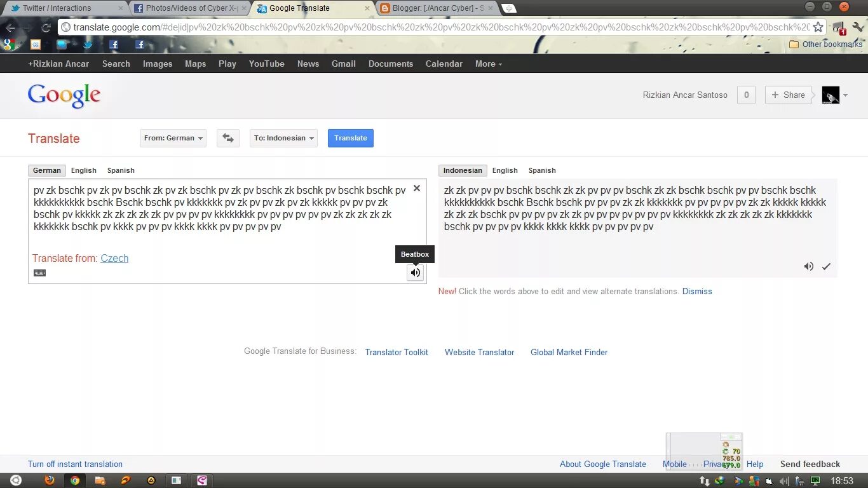Image resolution: width=868 pixels, height=488 pixels.
Task: Select Spanish target language tab
Action: pyautogui.click(x=542, y=170)
